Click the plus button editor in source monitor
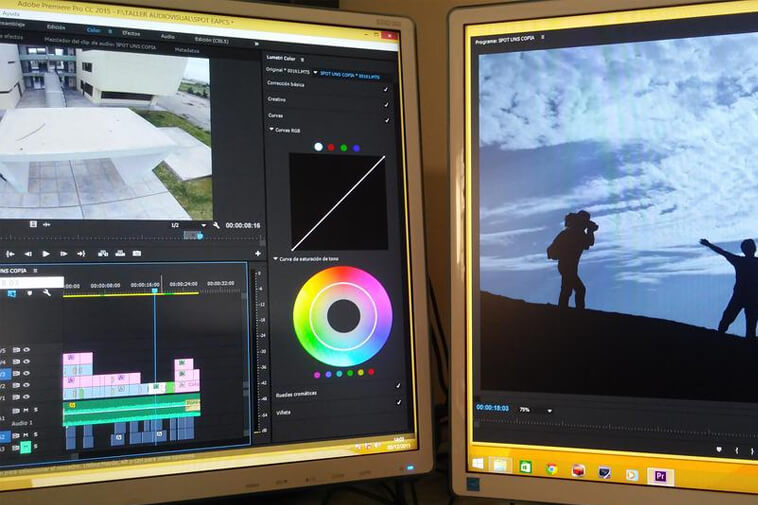The image size is (758, 505). tap(257, 254)
